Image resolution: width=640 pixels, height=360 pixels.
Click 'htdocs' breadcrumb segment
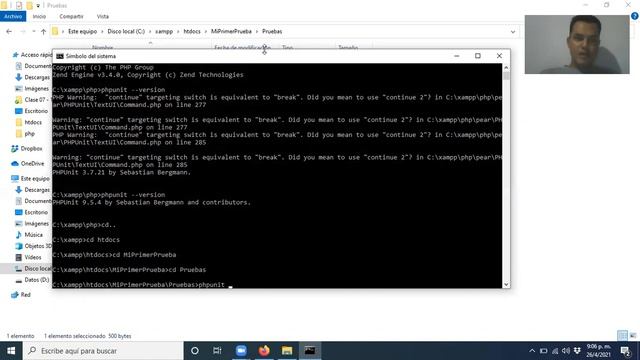coord(192,31)
